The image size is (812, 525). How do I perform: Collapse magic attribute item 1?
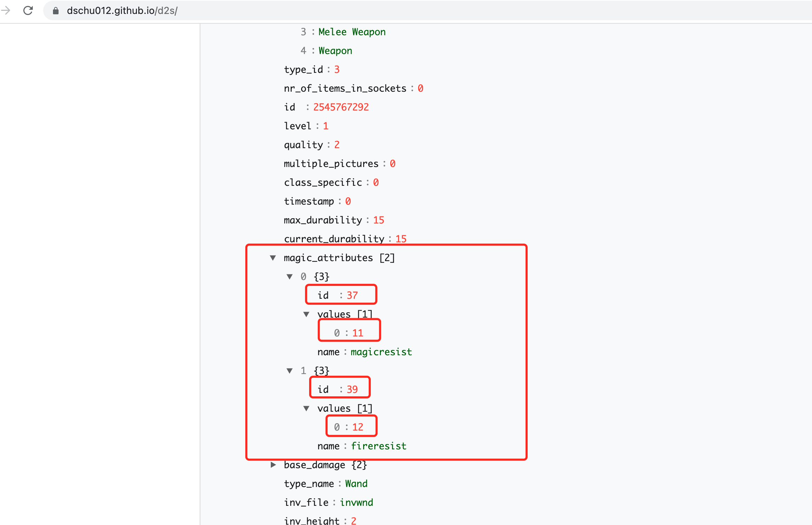(x=290, y=371)
